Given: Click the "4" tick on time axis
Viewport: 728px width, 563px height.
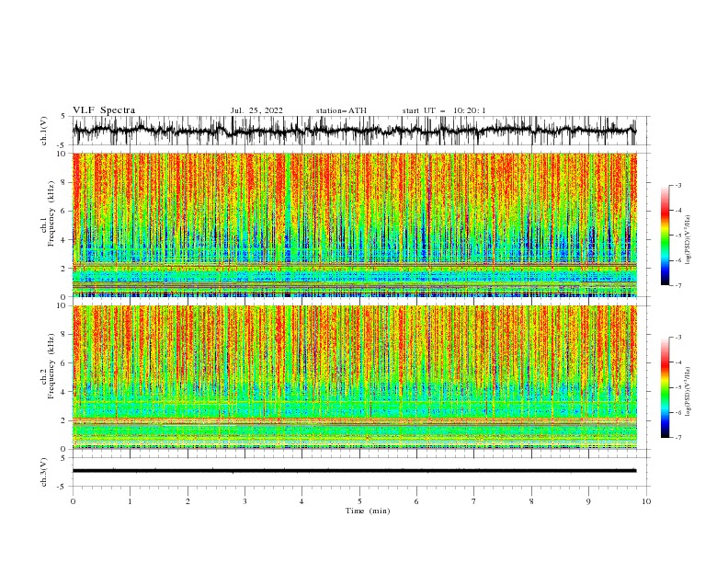Looking at the screenshot, I should coord(301,501).
